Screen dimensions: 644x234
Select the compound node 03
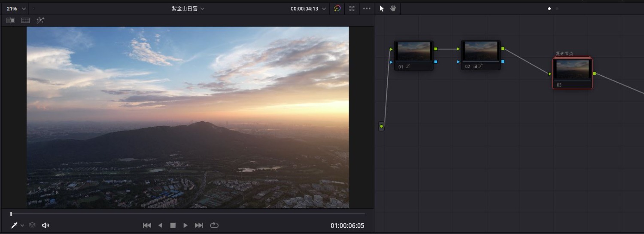coord(572,70)
